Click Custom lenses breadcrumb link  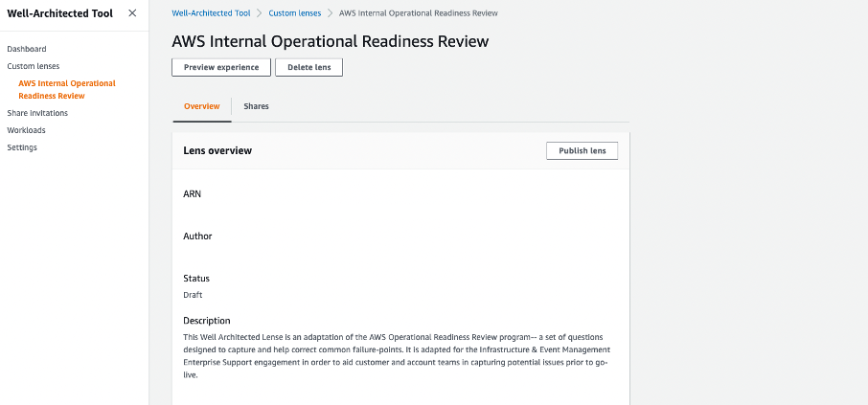294,12
